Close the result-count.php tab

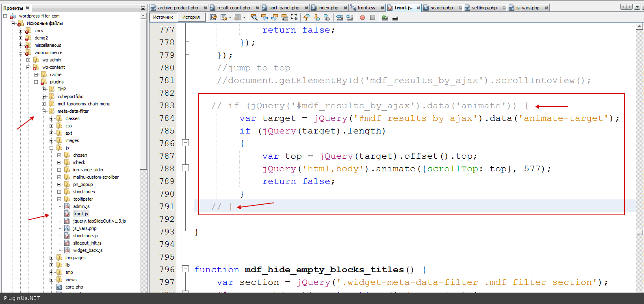[257, 8]
